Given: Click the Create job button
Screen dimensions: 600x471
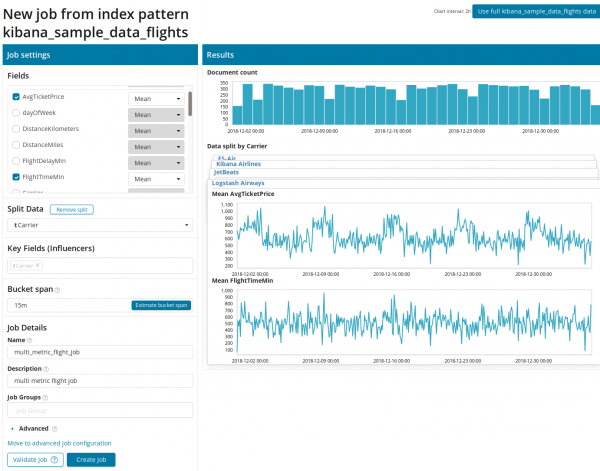Looking at the screenshot, I should pyautogui.click(x=92, y=460).
